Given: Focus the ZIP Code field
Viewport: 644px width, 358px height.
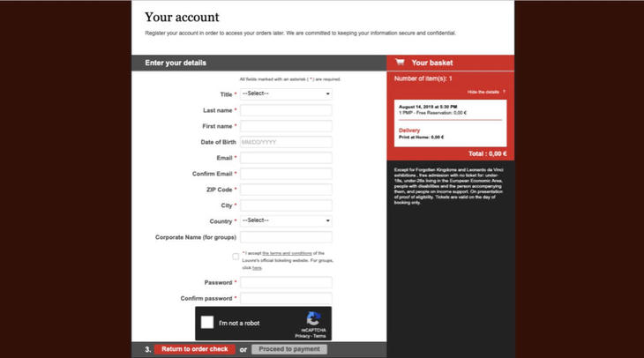Looking at the screenshot, I should click(285, 190).
